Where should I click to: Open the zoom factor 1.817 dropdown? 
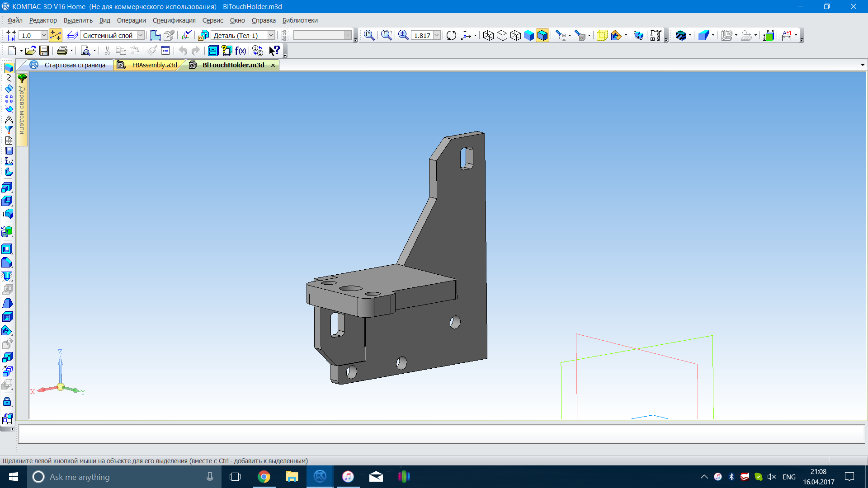437,35
